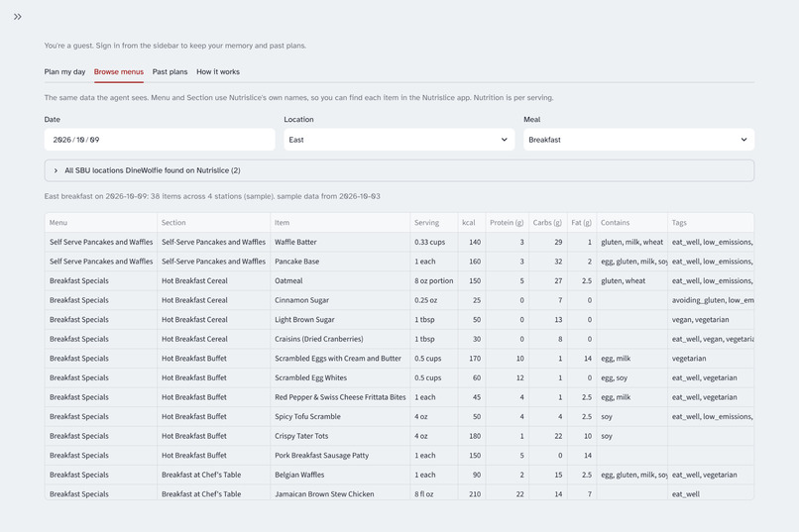The height and width of the screenshot is (532, 799).
Task: Select Red Pepper & Swiss Cheese Frittata Bites
Action: 340,396
